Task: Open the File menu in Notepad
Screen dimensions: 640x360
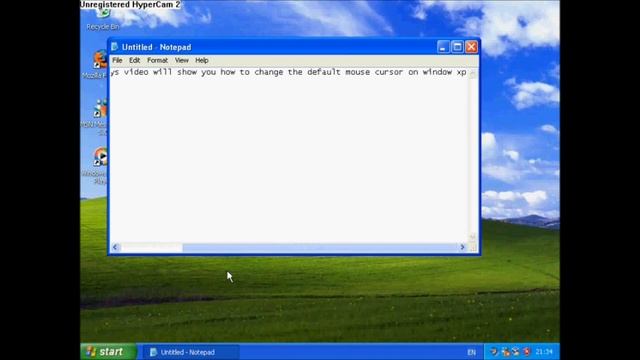Action: (117, 60)
